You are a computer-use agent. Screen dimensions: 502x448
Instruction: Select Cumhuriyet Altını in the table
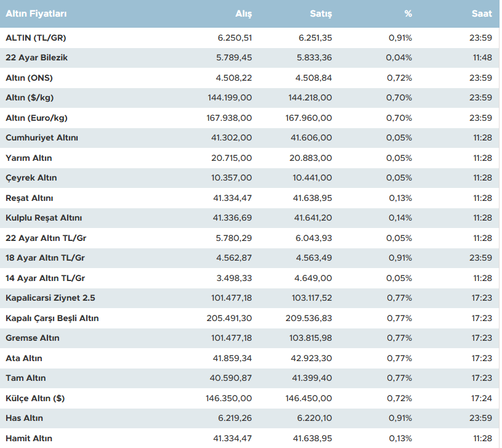[x=42, y=138]
